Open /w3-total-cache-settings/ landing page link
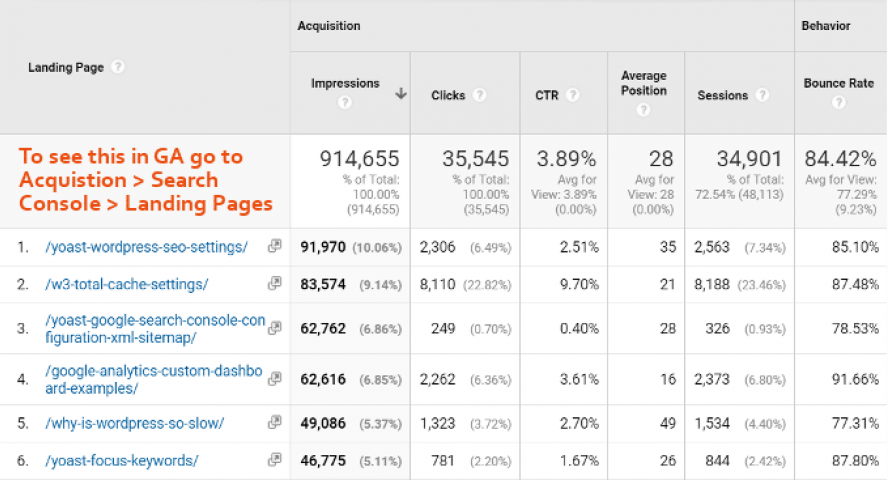Screen dimensions: 888x480 [127, 284]
